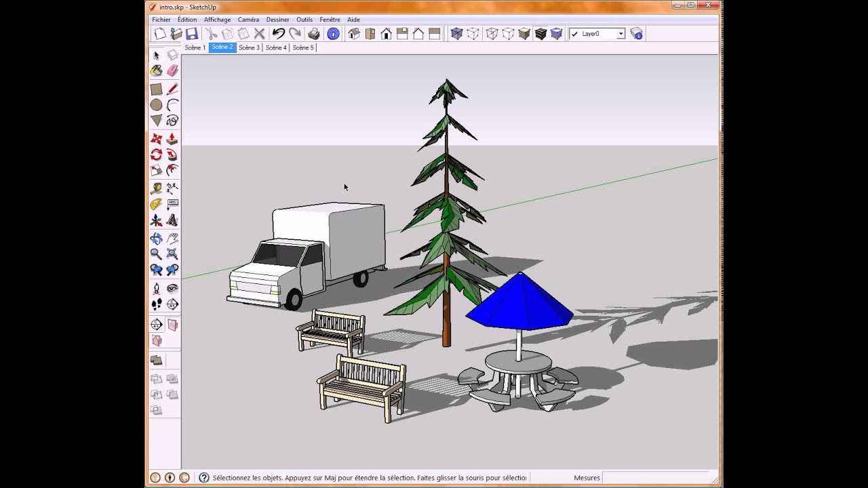Image resolution: width=868 pixels, height=488 pixels.
Task: Select the Text label tool
Action: (x=172, y=204)
